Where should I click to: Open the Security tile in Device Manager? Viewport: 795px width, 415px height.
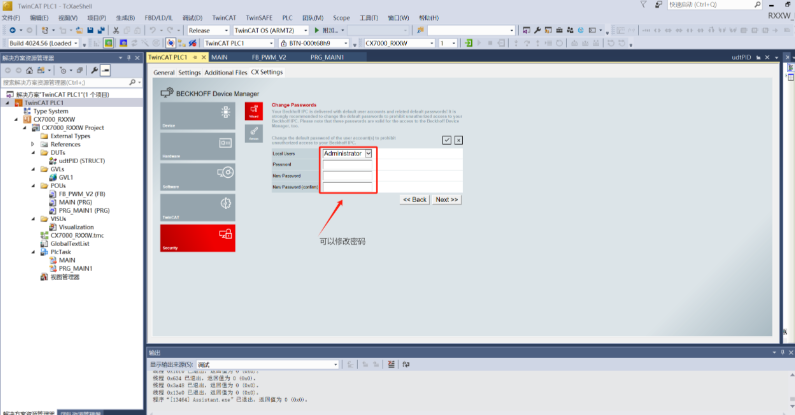(198, 237)
